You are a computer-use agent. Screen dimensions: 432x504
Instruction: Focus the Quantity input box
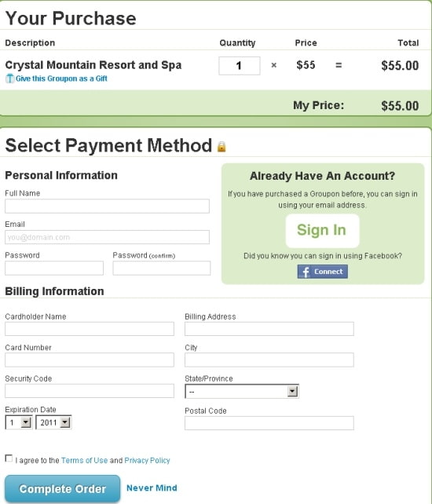[x=240, y=66]
